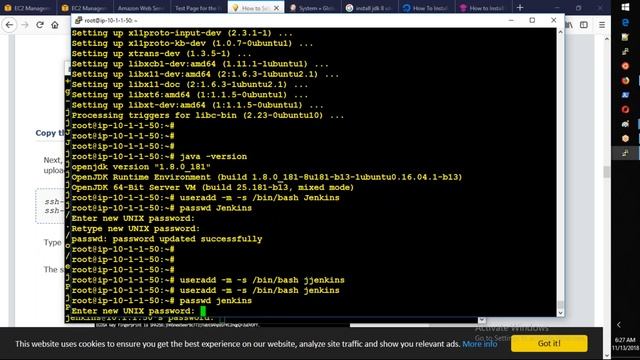Image resolution: width=640 pixels, height=360 pixels.
Task: Click the terminal scrollbar up arrow
Action: (560, 32)
